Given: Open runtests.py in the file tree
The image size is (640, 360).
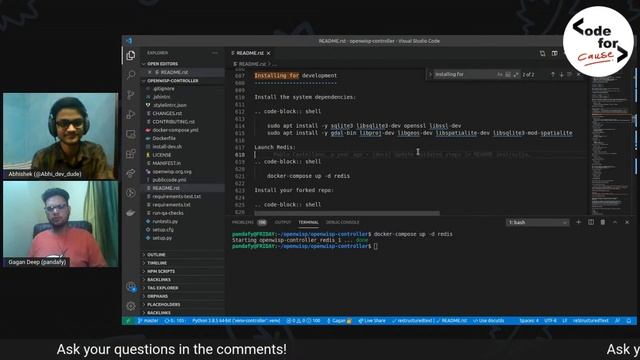Looking at the screenshot, I should 165,221.
